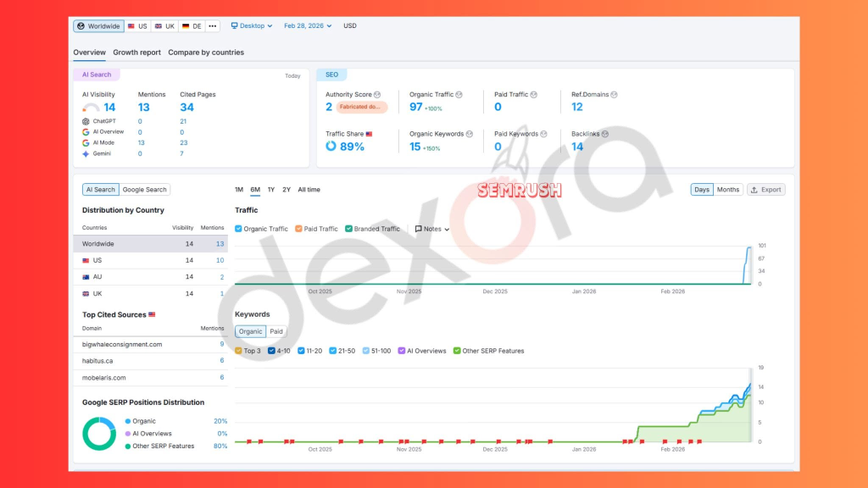868x488 pixels.
Task: Switch chart granularity to Days
Action: click(702, 190)
